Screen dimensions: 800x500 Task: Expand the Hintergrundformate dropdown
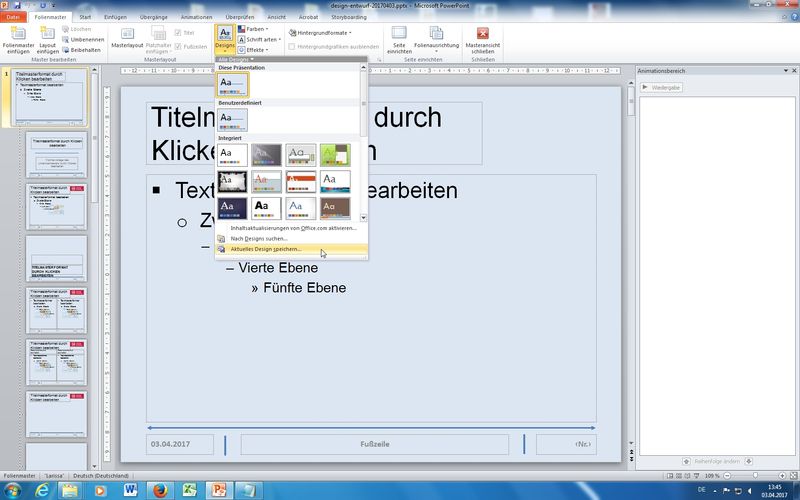tap(324, 33)
